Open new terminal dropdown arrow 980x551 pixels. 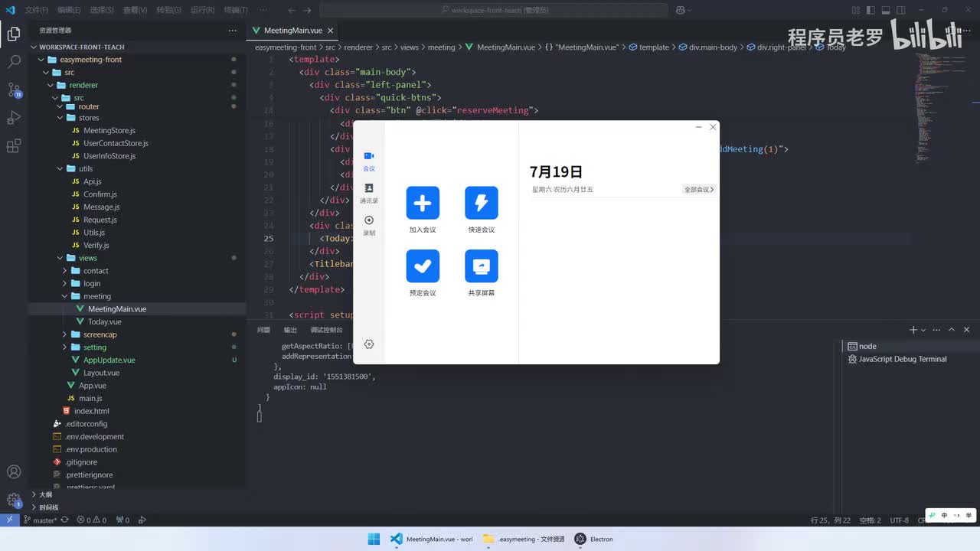(x=924, y=330)
